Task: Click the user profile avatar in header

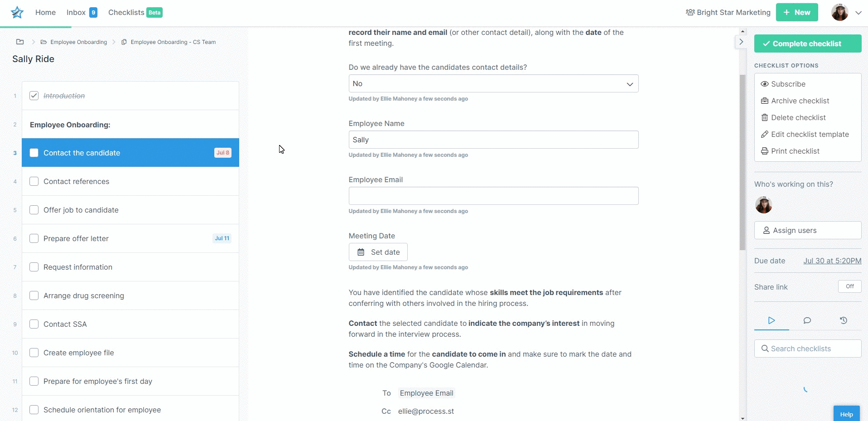Action: 839,12
